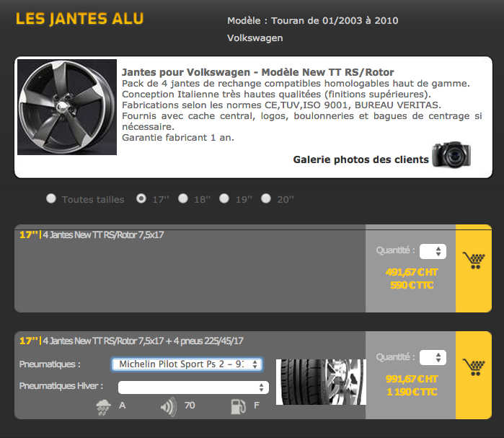Click the 1 190€ TTC price
Screen dimensions: 504x438
pos(412,392)
